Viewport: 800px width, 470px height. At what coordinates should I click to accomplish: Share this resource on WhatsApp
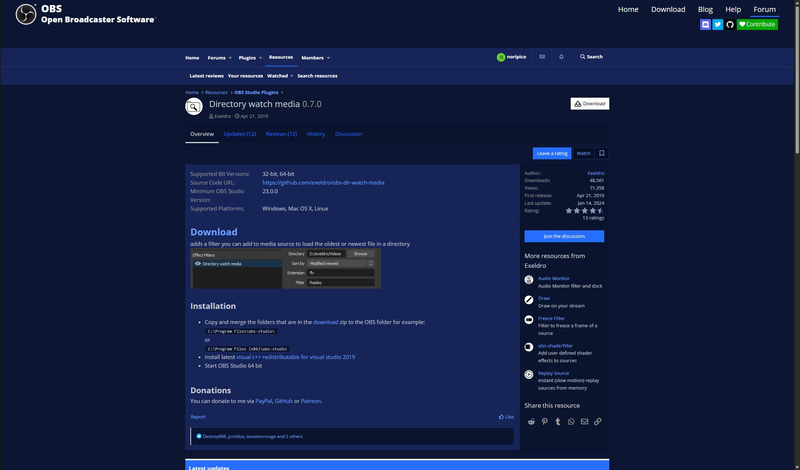571,422
